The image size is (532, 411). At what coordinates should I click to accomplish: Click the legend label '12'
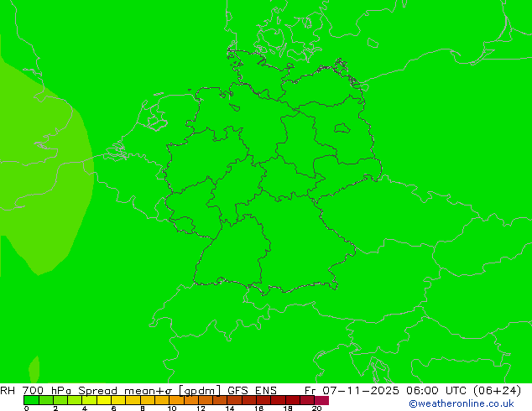pos(201,408)
